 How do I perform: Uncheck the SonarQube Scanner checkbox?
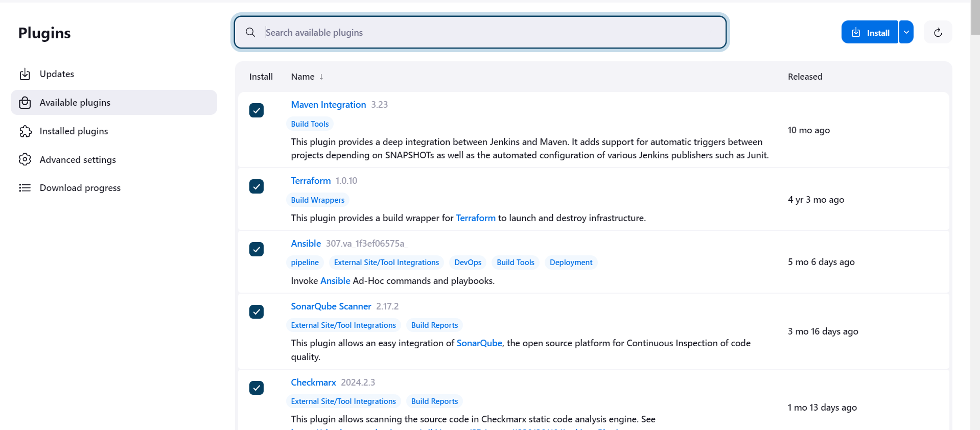pyautogui.click(x=256, y=312)
